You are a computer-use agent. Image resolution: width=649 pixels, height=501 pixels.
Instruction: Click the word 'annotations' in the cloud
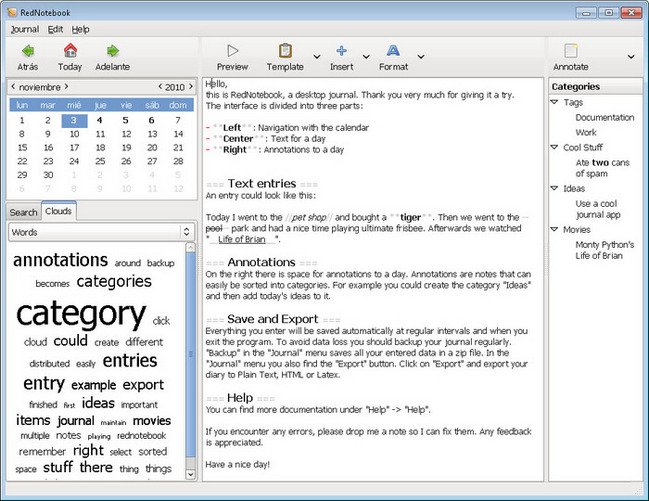click(60, 260)
